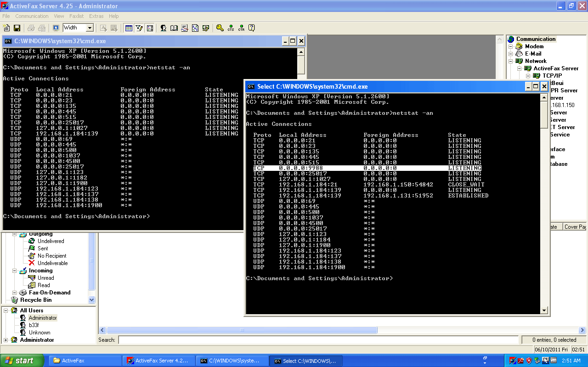
Task: Open the View menu
Action: [x=59, y=16]
